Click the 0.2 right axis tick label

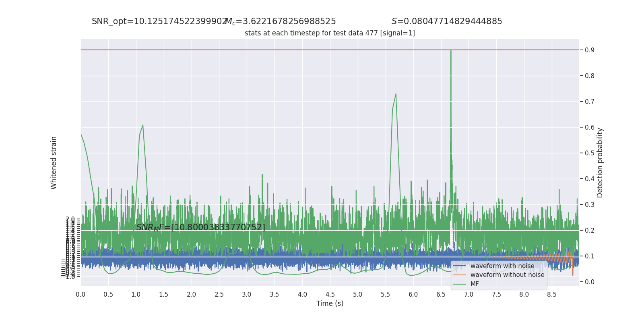pyautogui.click(x=590, y=230)
